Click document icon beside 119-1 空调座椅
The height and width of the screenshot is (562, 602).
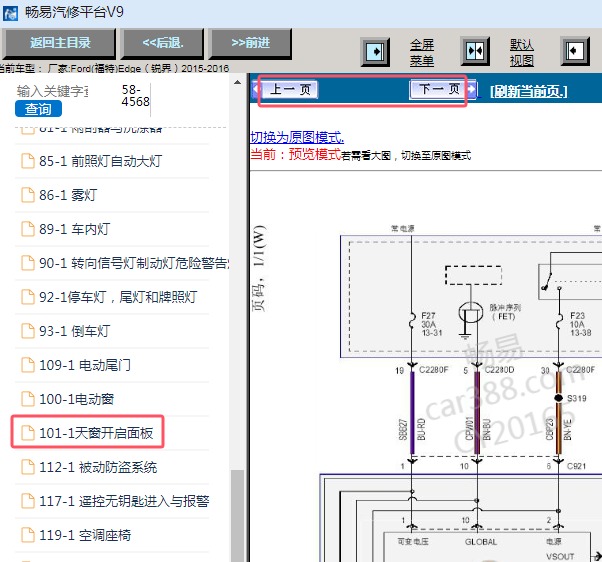pyautogui.click(x=28, y=535)
